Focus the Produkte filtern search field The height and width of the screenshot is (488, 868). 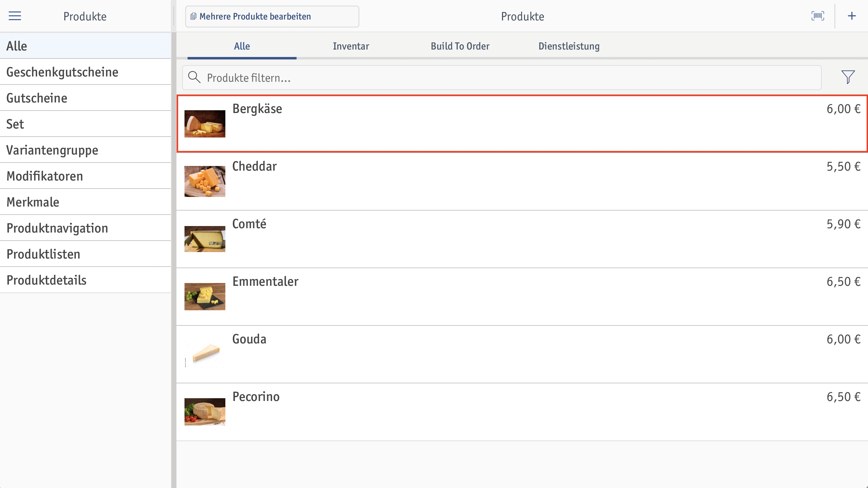point(502,77)
